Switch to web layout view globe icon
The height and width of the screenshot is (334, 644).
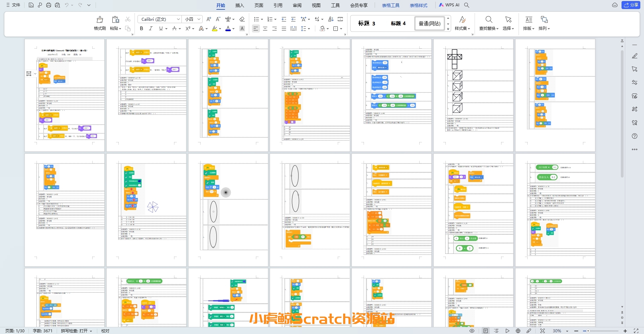pos(518,331)
